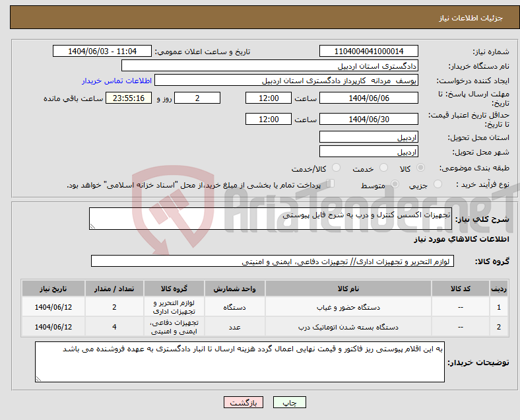Click the item دستگاه حضور و غیاب
Screen dimensions: 520x420
(x=348, y=308)
